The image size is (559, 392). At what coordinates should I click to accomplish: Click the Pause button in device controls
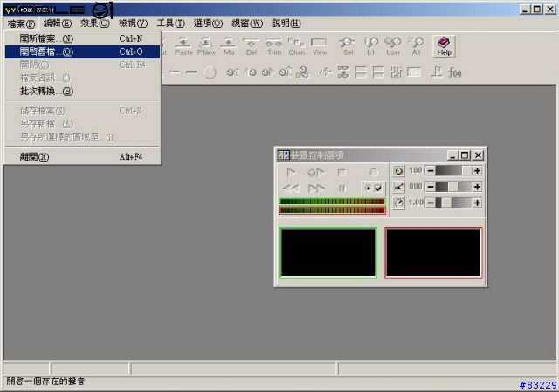(342, 189)
